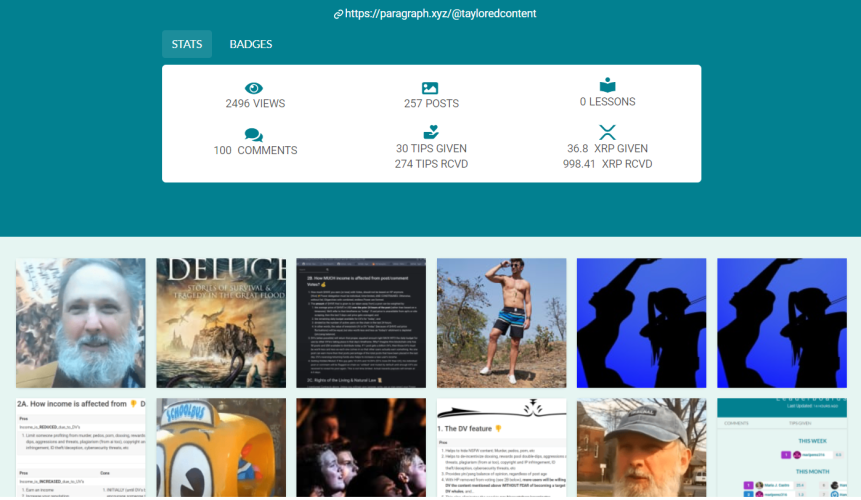The width and height of the screenshot is (861, 500).
Task: Click the picture icon above 257 POSTS
Action: pyautogui.click(x=430, y=88)
